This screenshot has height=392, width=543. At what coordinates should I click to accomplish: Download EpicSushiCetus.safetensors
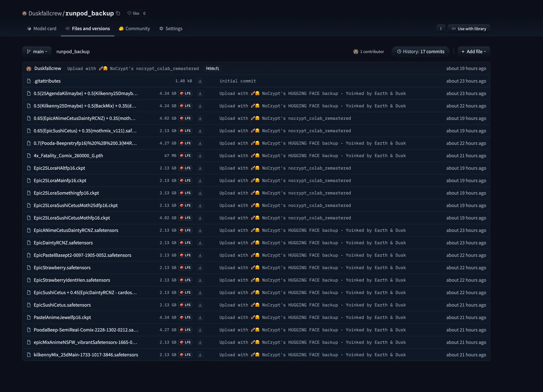coord(200,305)
